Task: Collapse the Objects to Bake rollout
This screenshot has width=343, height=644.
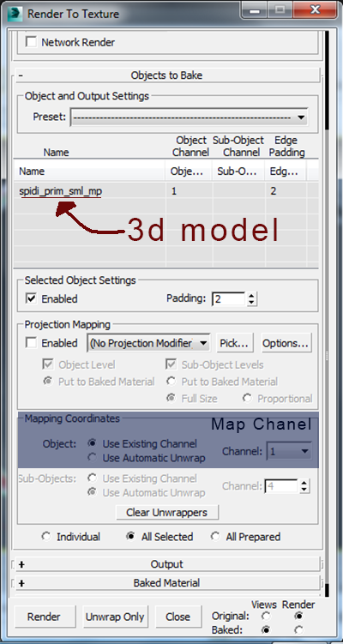Action: 167,75
